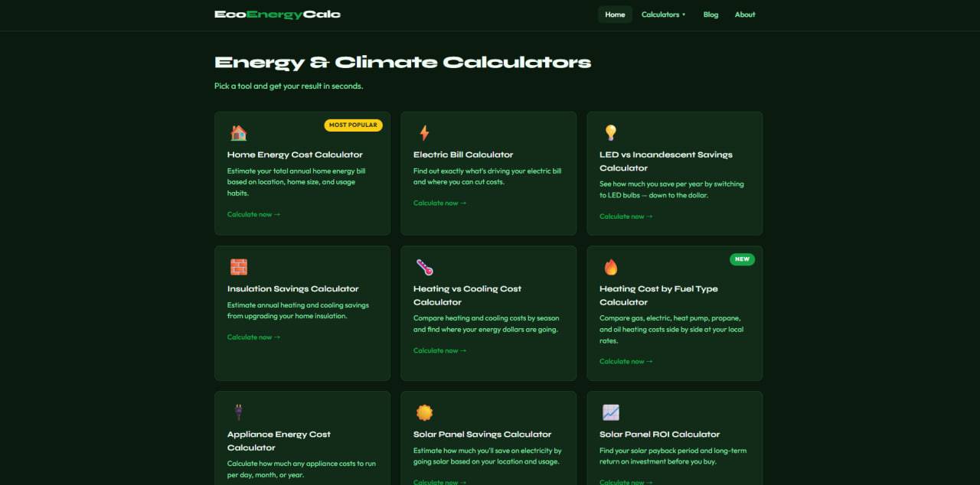This screenshot has height=485, width=980.
Task: Open Appliance Energy Cost Calculator title
Action: pos(279,441)
